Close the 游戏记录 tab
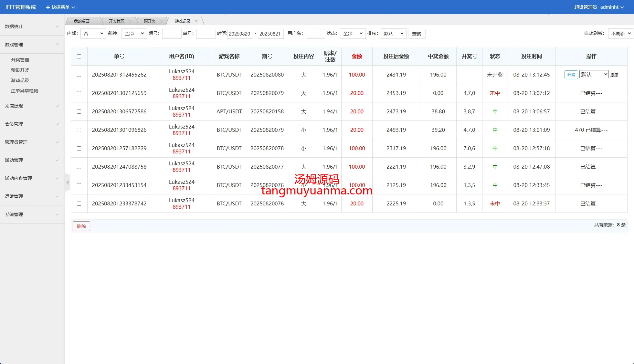Image resolution: width=634 pixels, height=364 pixels. 196,21
